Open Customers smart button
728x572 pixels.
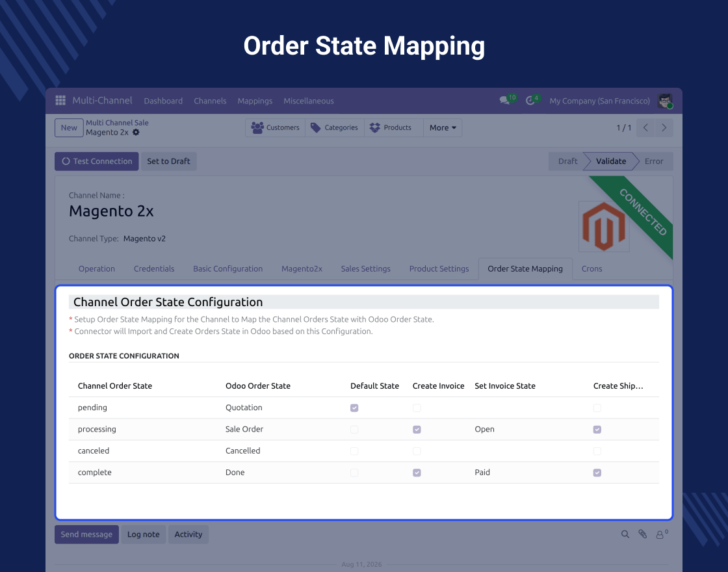coord(276,127)
